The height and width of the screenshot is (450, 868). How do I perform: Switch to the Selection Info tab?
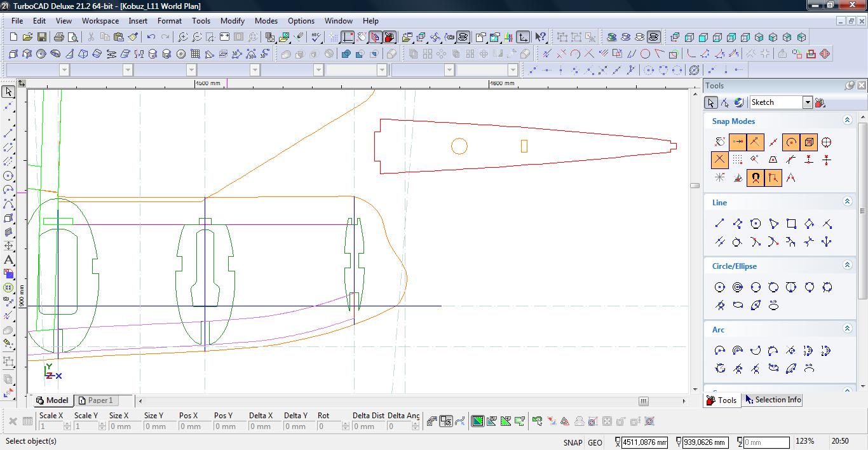coord(773,400)
